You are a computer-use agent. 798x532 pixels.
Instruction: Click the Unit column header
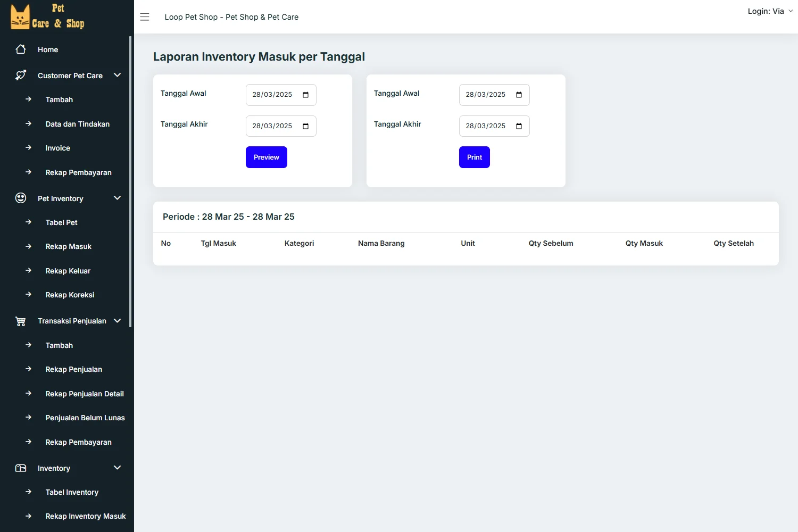(x=468, y=243)
